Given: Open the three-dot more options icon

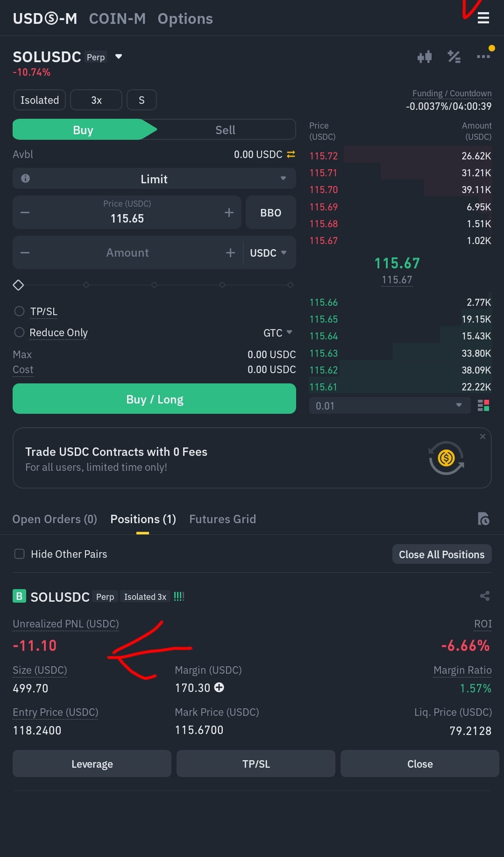Looking at the screenshot, I should [x=483, y=57].
